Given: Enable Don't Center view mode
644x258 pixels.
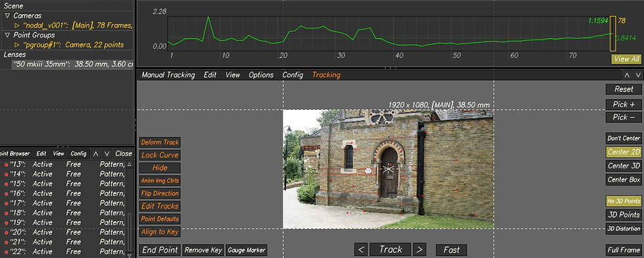Looking at the screenshot, I should 624,138.
